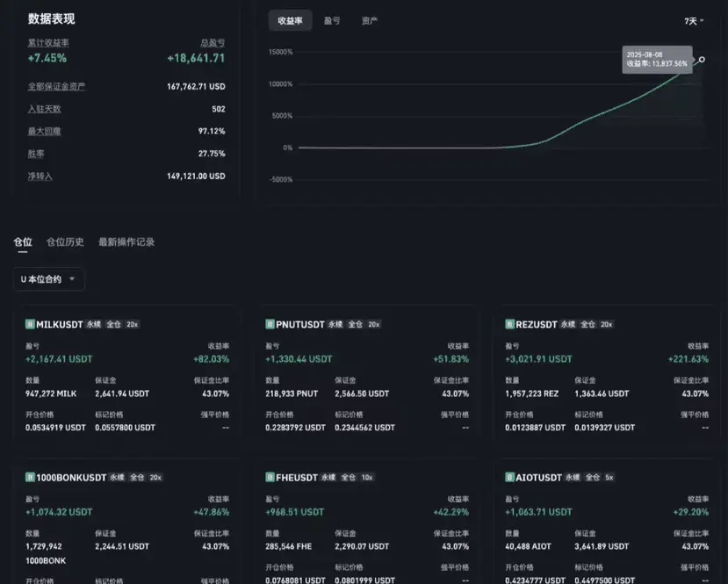Click the 149,121.00 USD net transfer value
This screenshot has height=584, width=728.
tap(196, 176)
